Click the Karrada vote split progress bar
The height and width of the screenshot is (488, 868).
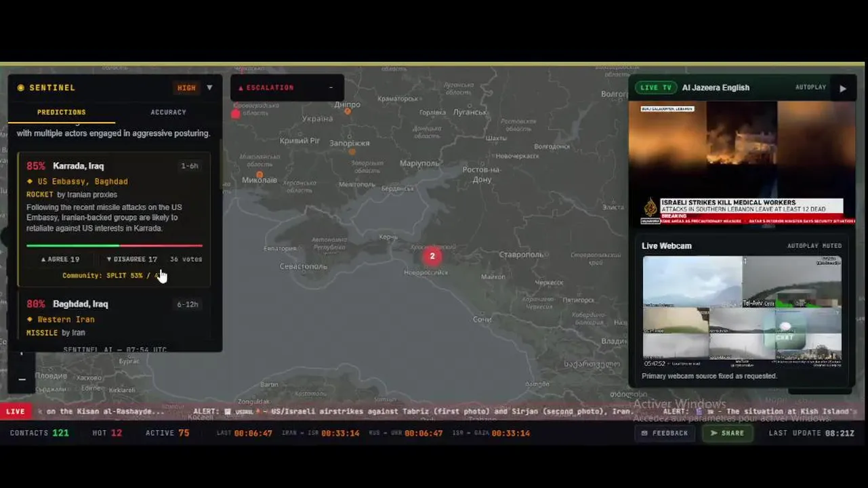pos(115,245)
